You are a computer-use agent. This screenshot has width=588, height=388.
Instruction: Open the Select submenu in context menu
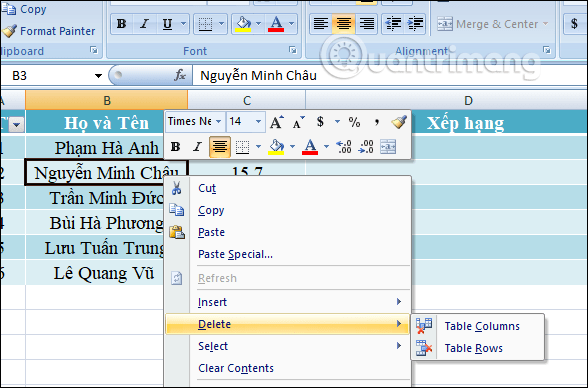(x=287, y=346)
